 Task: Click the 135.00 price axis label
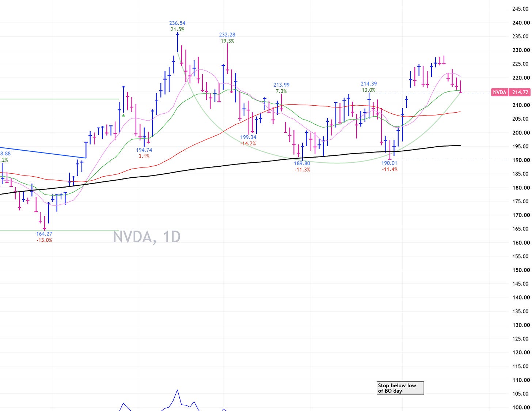tap(521, 311)
